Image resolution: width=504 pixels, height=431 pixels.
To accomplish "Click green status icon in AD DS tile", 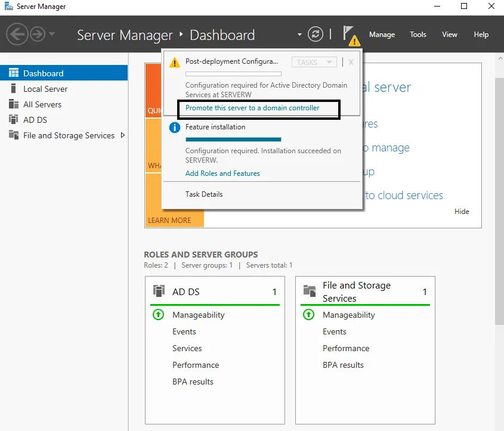I will (158, 314).
